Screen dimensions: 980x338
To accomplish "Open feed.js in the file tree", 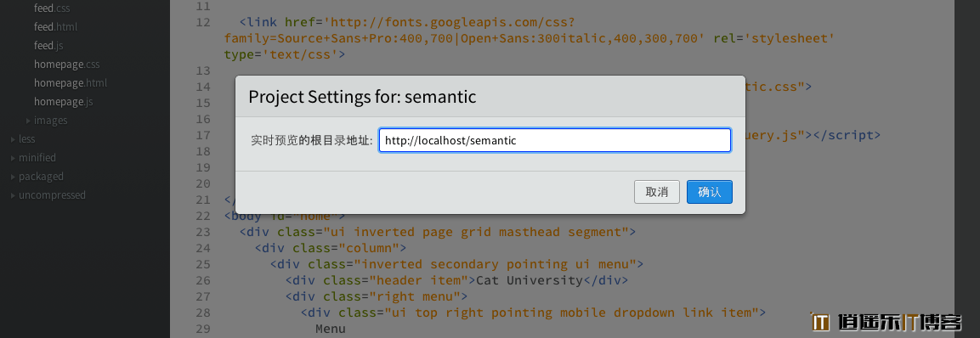I will (x=48, y=46).
